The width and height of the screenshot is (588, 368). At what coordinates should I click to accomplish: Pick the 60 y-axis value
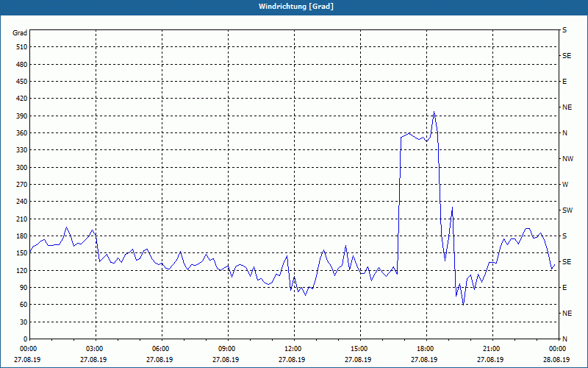coord(24,305)
